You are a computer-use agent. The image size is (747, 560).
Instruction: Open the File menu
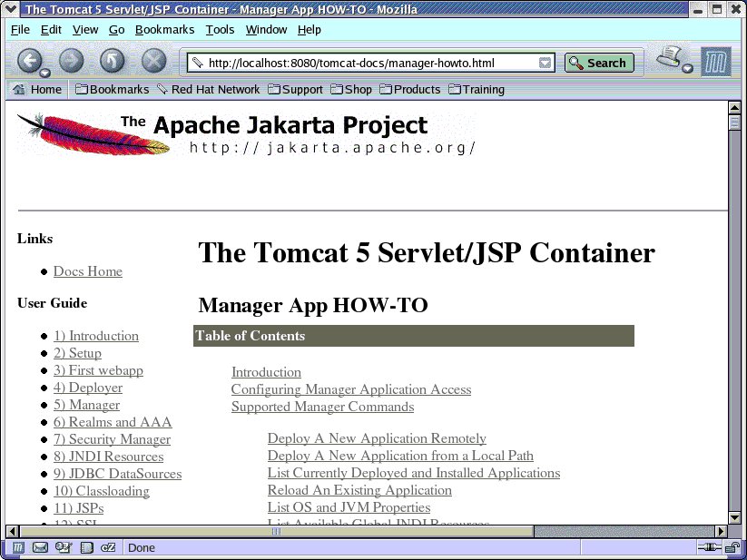20,30
